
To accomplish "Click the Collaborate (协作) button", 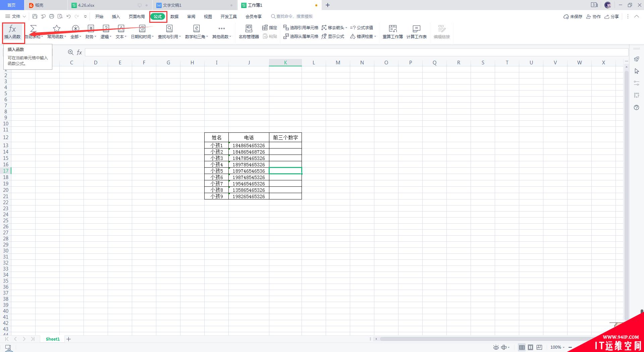I will click(x=593, y=16).
